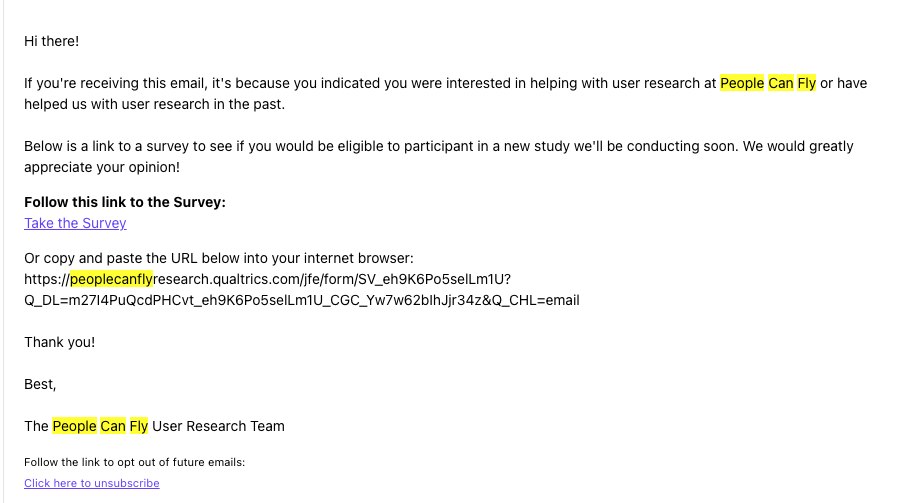899x503 pixels.
Task: Click highlighted "People" in the signature
Action: (74, 426)
